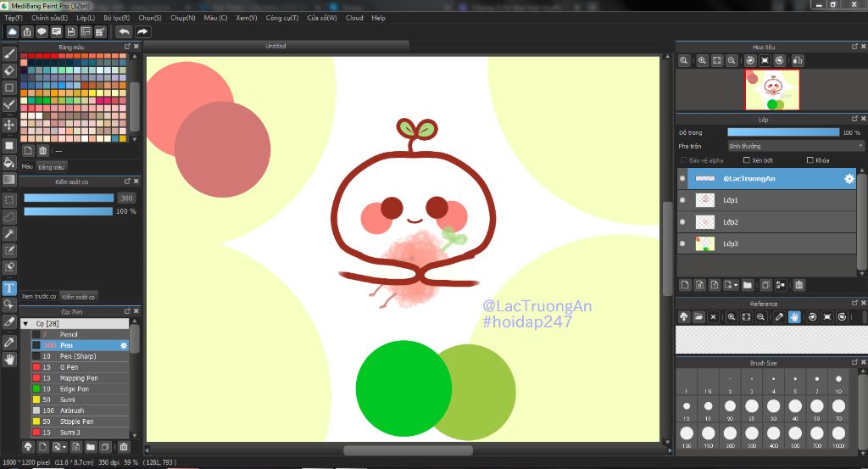
Task: Select the Brush tool in the left toolbar
Action: pos(8,53)
